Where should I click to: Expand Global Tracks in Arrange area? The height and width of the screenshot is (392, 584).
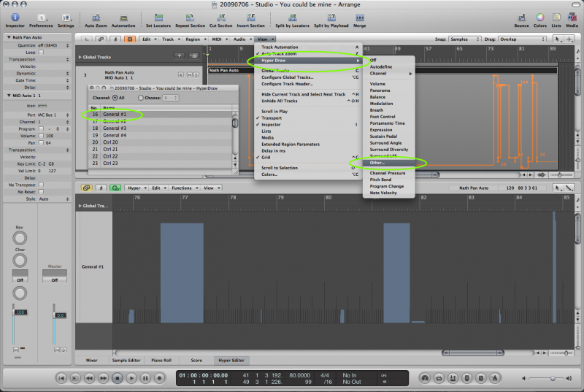pyautogui.click(x=80, y=58)
